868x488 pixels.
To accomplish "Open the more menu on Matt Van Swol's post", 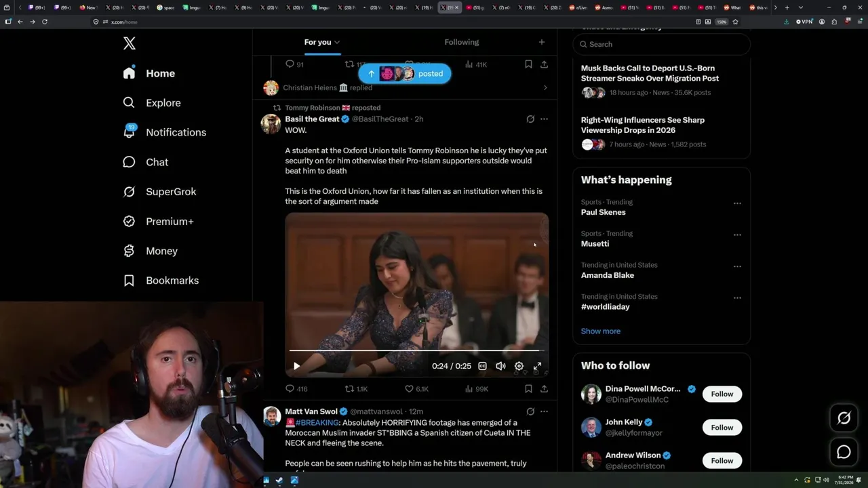I will (x=544, y=411).
